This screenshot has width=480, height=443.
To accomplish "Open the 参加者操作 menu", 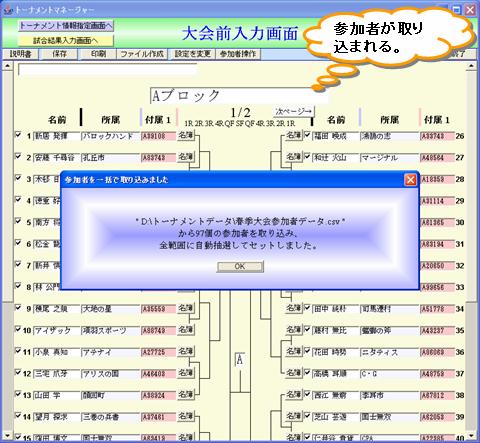I will [x=238, y=54].
